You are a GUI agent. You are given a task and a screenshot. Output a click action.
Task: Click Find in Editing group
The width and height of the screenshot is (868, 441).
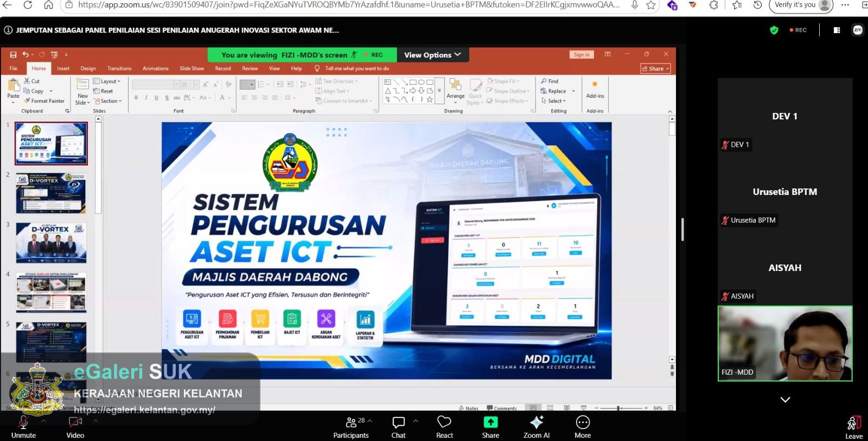[x=549, y=81]
